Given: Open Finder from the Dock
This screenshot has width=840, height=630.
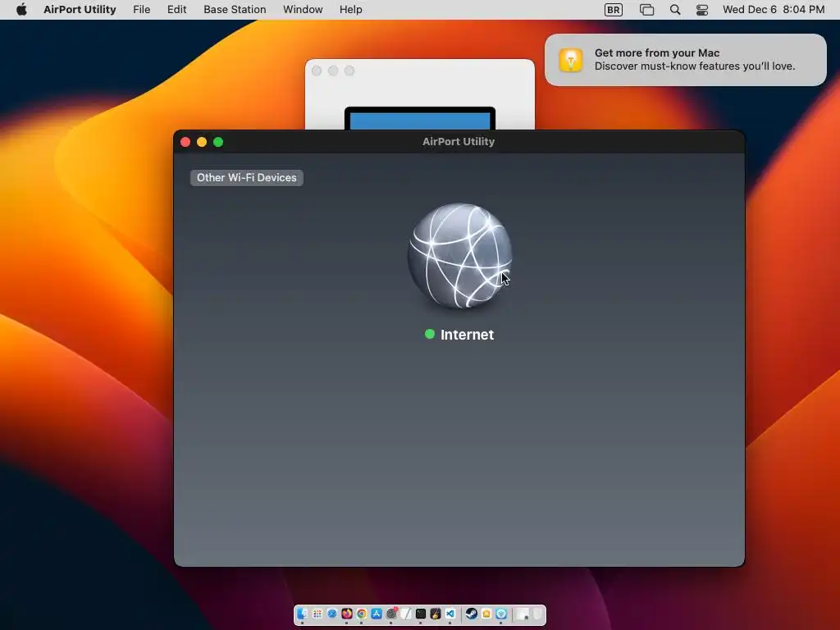Looking at the screenshot, I should pyautogui.click(x=302, y=614).
